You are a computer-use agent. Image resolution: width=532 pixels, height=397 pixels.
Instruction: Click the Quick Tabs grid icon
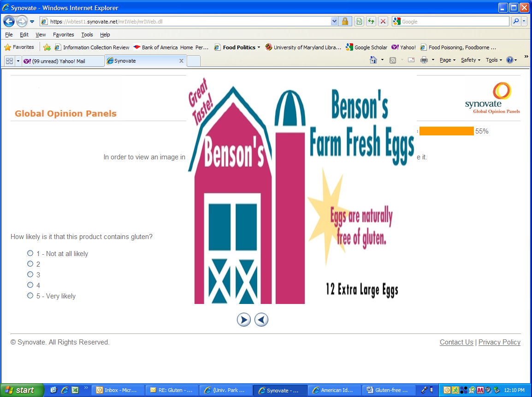tap(10, 61)
